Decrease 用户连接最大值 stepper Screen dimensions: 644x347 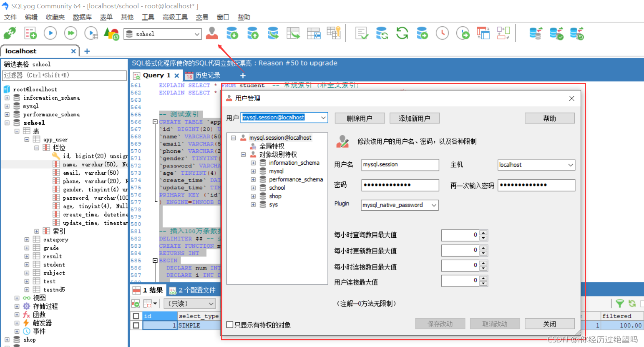[483, 284]
